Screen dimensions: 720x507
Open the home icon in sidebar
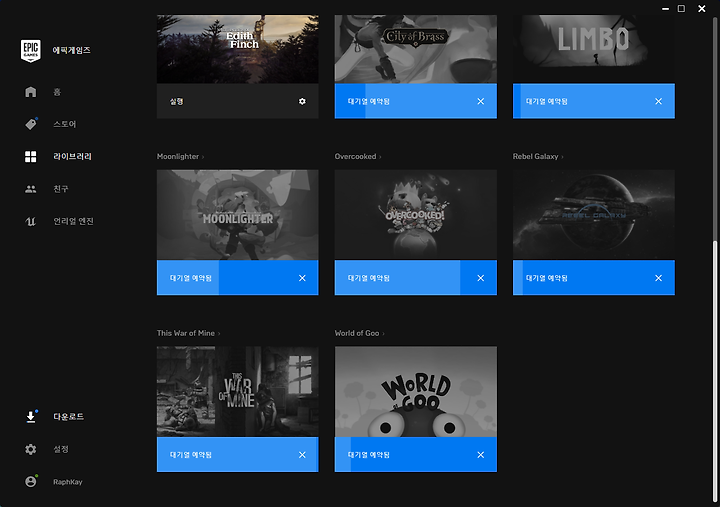click(x=31, y=92)
